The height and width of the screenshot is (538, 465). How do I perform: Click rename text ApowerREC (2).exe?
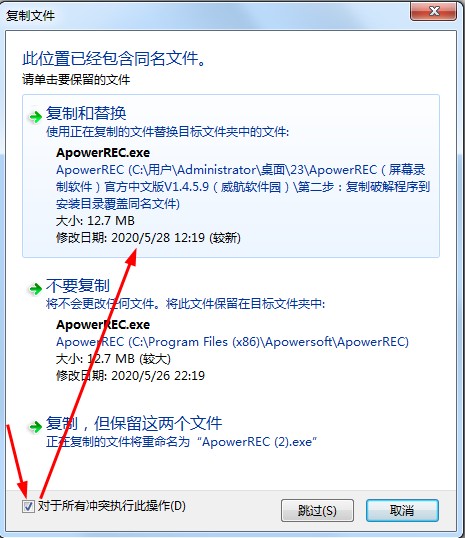click(x=257, y=442)
